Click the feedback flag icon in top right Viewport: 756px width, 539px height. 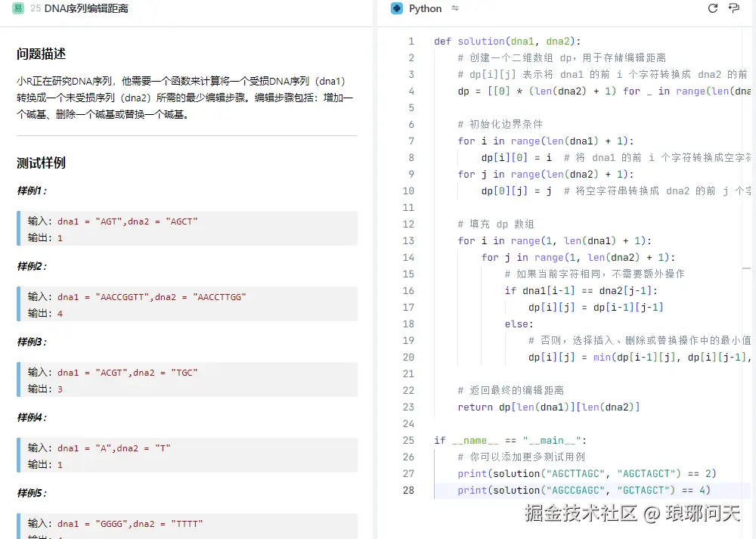[x=734, y=8]
